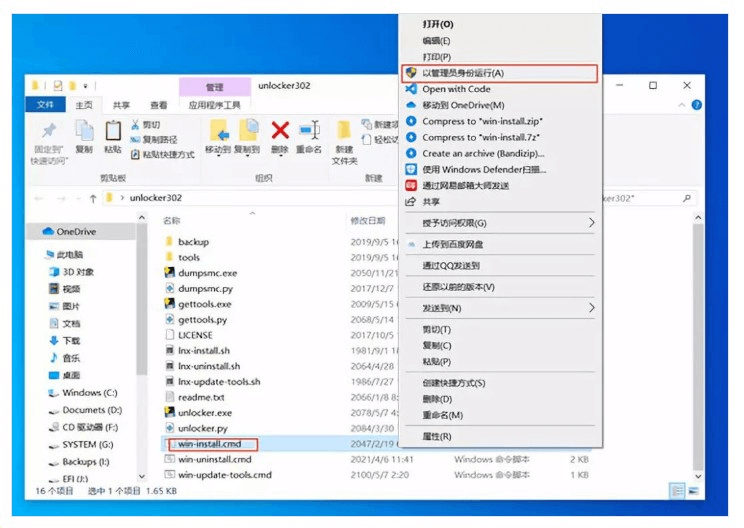Choose 移动到 OneDrive(M) menu entry
This screenshot has height=528, width=744.
(502, 105)
